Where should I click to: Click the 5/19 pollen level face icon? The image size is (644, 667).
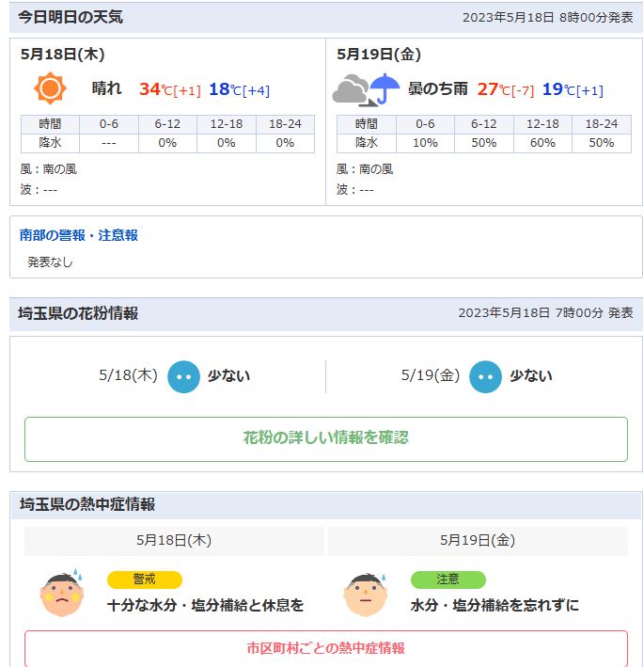click(485, 376)
